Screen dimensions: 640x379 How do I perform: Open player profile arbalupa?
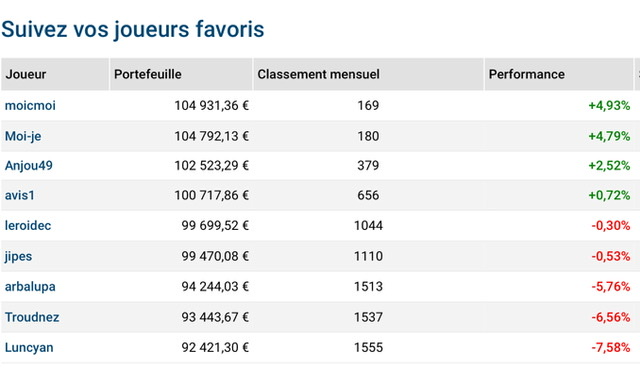(30, 286)
